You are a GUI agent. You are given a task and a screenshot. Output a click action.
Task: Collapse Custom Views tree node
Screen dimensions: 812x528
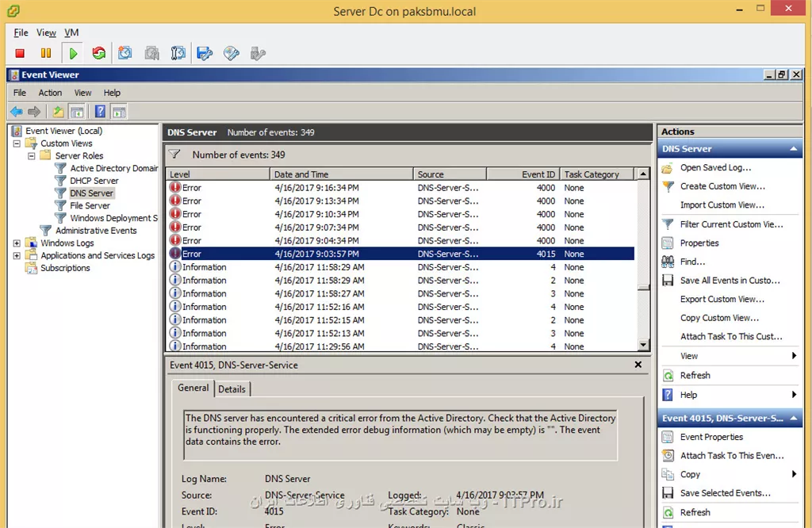17,143
